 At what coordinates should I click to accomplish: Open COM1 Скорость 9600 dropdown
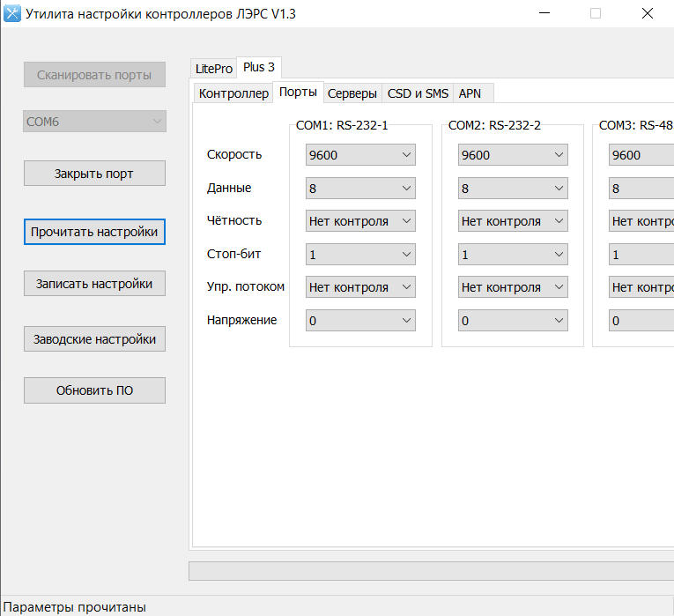coord(360,155)
